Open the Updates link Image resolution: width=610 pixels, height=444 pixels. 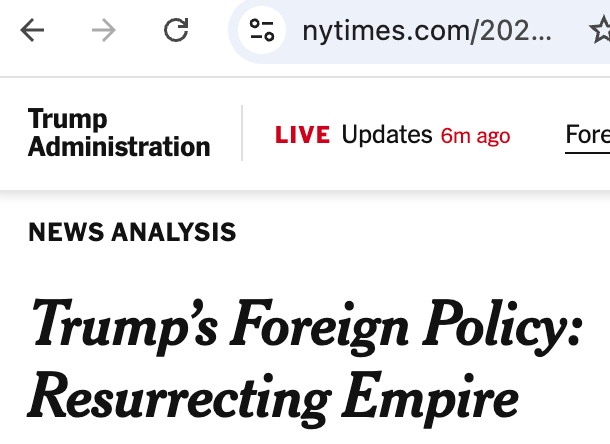click(x=386, y=135)
